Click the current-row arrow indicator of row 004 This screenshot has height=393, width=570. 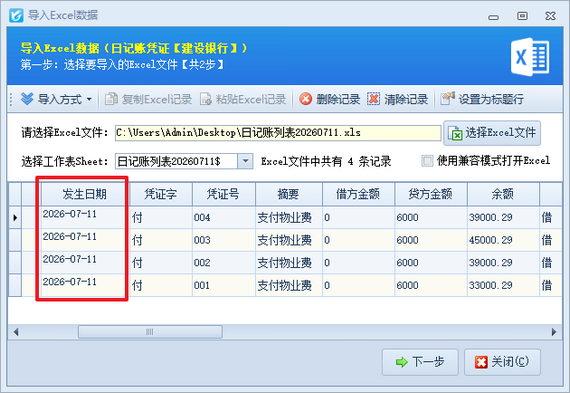point(15,218)
